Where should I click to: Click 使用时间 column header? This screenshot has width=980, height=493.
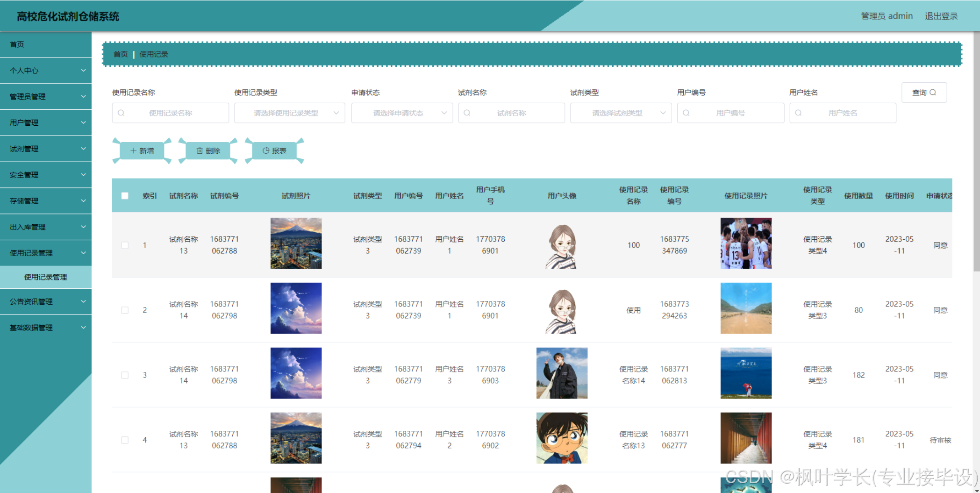coord(899,196)
